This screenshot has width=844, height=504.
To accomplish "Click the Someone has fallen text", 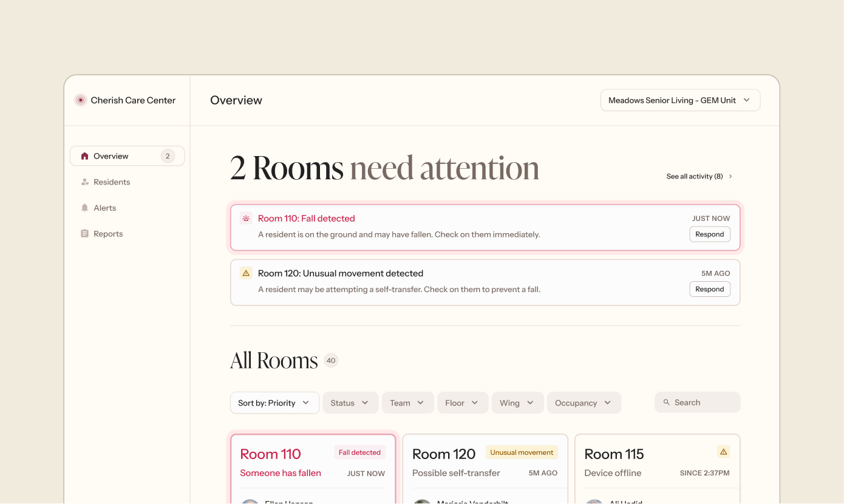I will coord(281,473).
